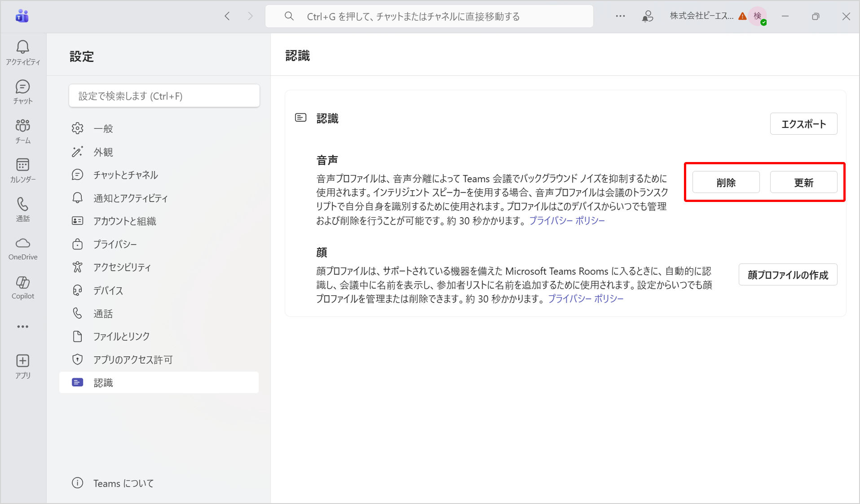Click 顔プロファイルの作成 button
Screen dimensions: 860x504
coord(788,275)
